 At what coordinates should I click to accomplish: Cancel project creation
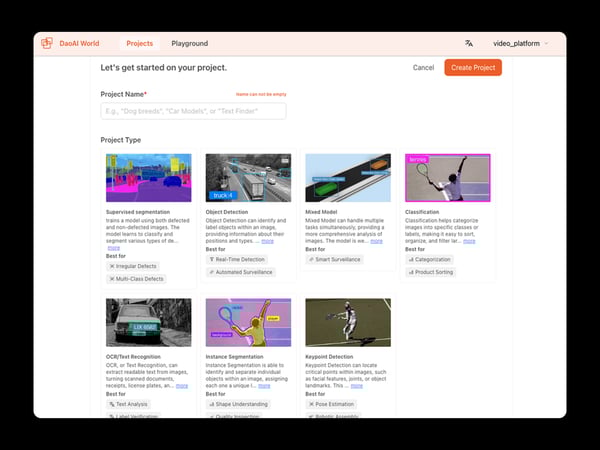click(423, 68)
